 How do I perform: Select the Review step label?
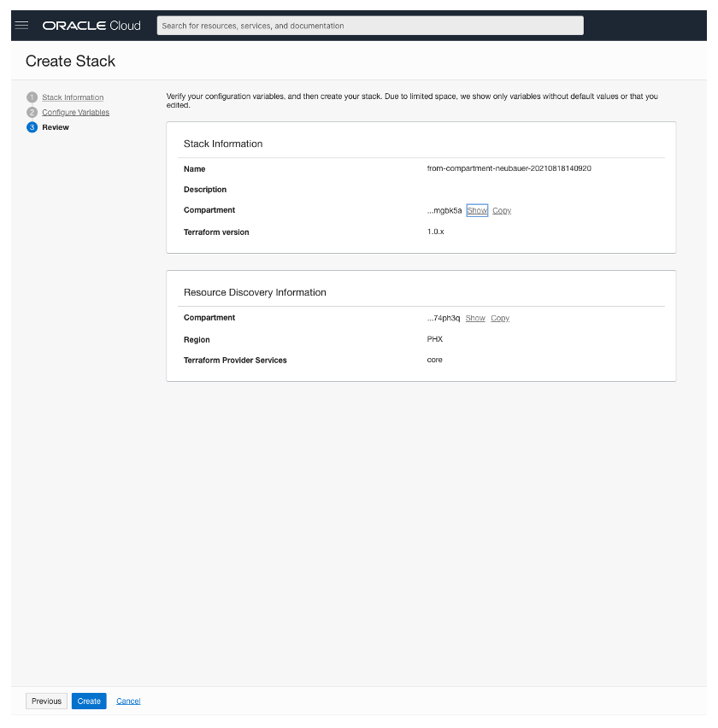pos(56,127)
